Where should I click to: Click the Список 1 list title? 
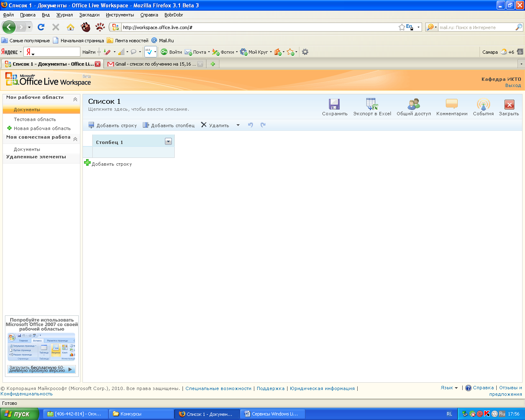[x=105, y=101]
